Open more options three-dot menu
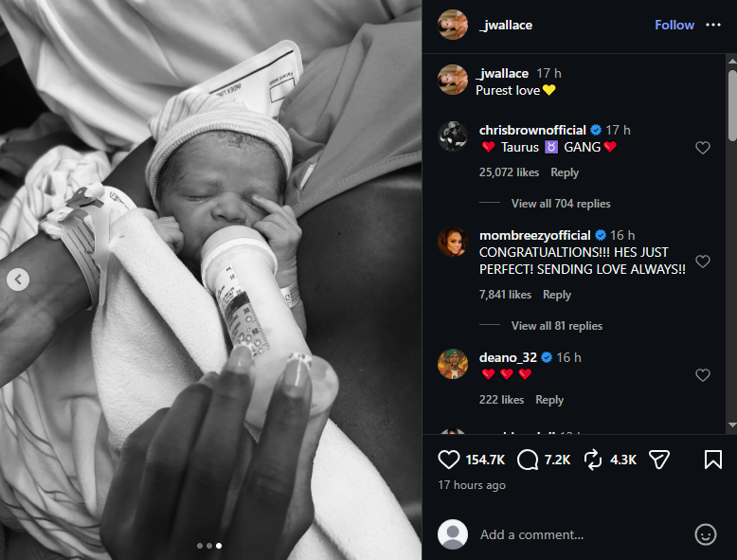 [x=713, y=26]
